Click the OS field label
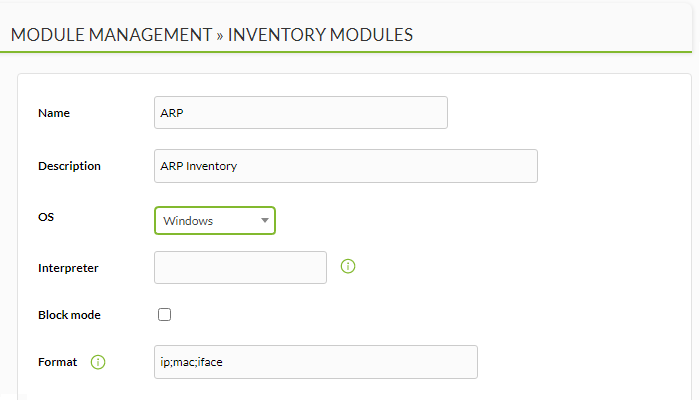This screenshot has width=700, height=400. pos(46,217)
